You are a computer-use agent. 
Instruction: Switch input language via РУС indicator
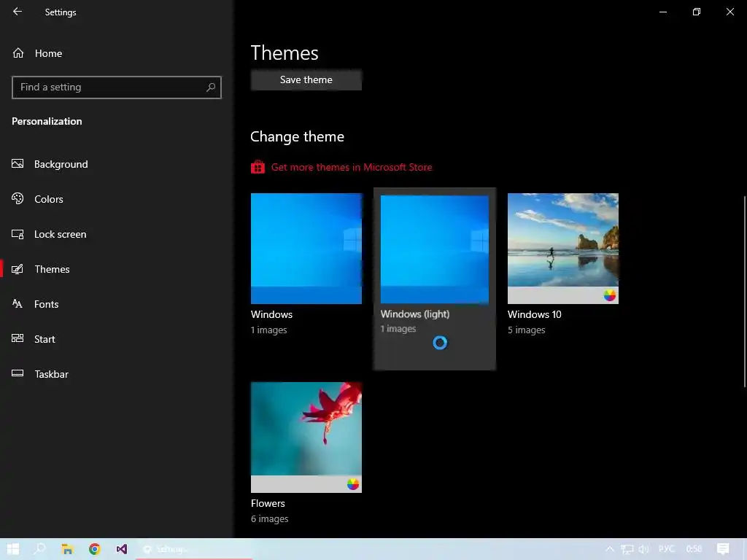pyautogui.click(x=667, y=549)
